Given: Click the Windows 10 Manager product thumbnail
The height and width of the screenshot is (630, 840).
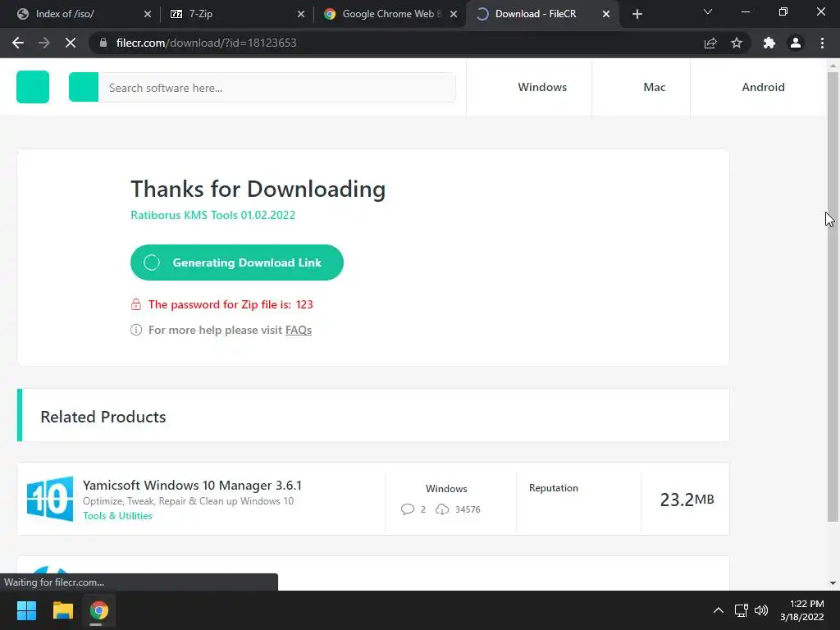Looking at the screenshot, I should 50,499.
